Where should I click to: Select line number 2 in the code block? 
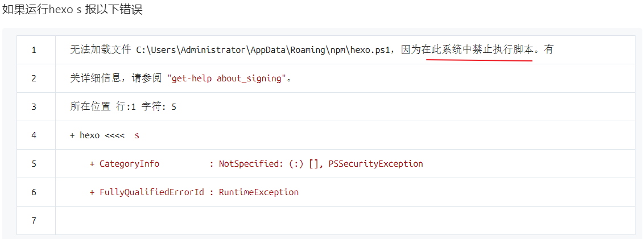click(x=34, y=79)
